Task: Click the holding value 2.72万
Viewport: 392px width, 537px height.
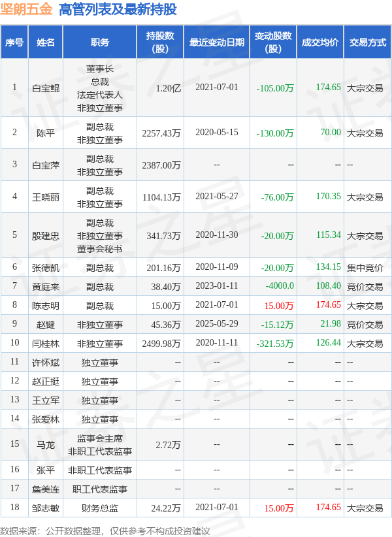Action: coord(168,445)
